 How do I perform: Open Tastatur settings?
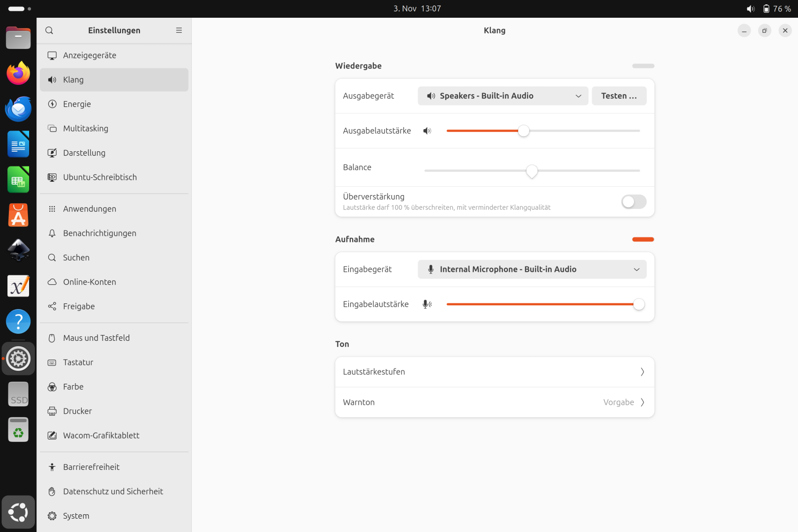coord(114,363)
